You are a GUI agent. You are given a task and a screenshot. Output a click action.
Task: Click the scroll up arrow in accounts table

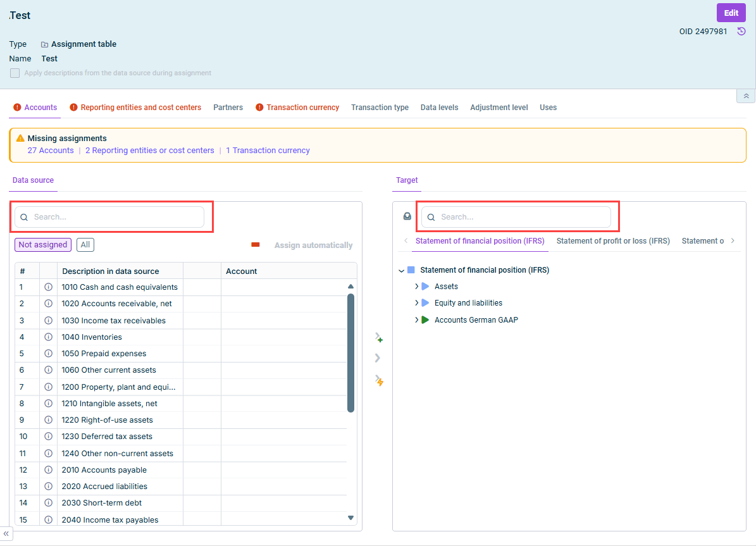(x=350, y=287)
